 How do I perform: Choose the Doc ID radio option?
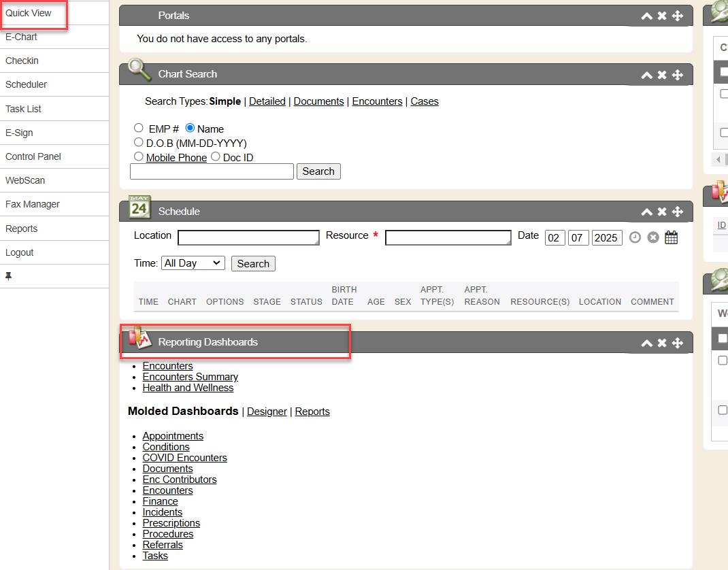click(215, 156)
